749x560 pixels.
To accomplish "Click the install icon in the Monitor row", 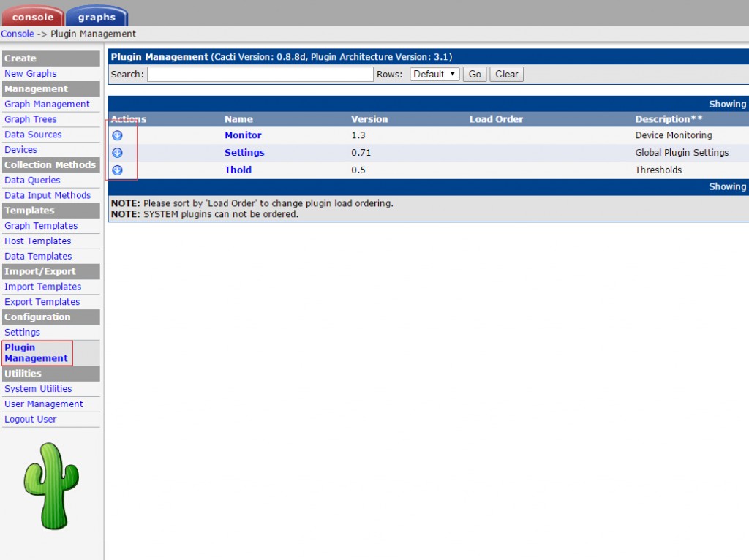I will pos(117,135).
